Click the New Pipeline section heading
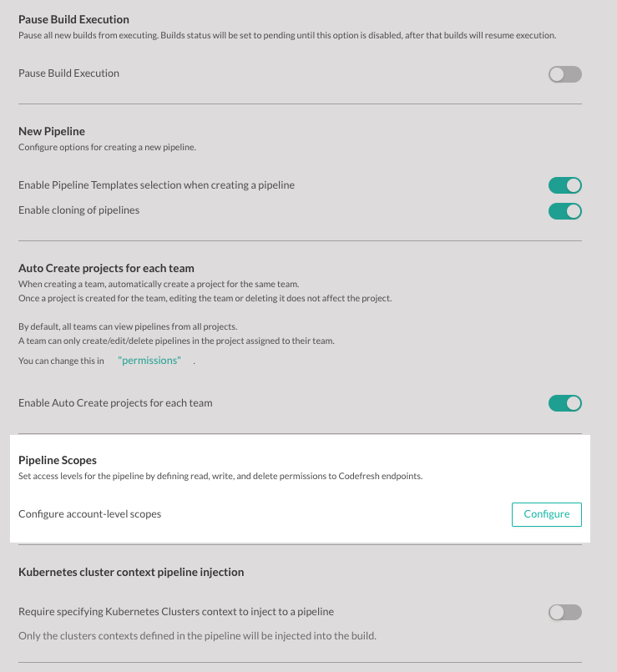 pos(52,131)
